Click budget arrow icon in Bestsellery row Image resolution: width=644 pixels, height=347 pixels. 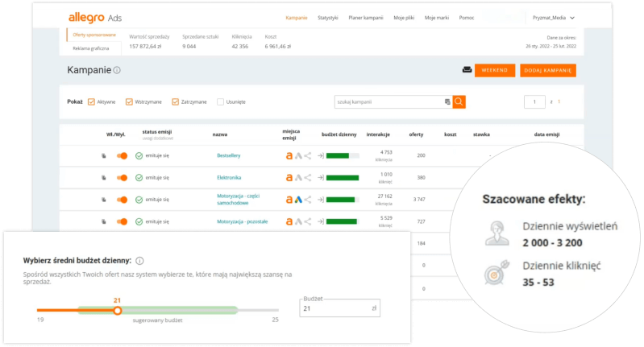tap(321, 156)
